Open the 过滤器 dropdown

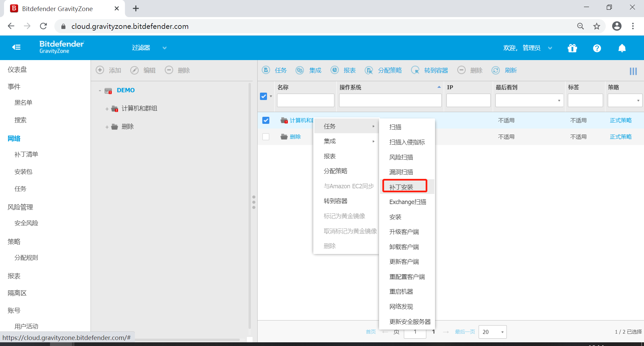(149, 48)
